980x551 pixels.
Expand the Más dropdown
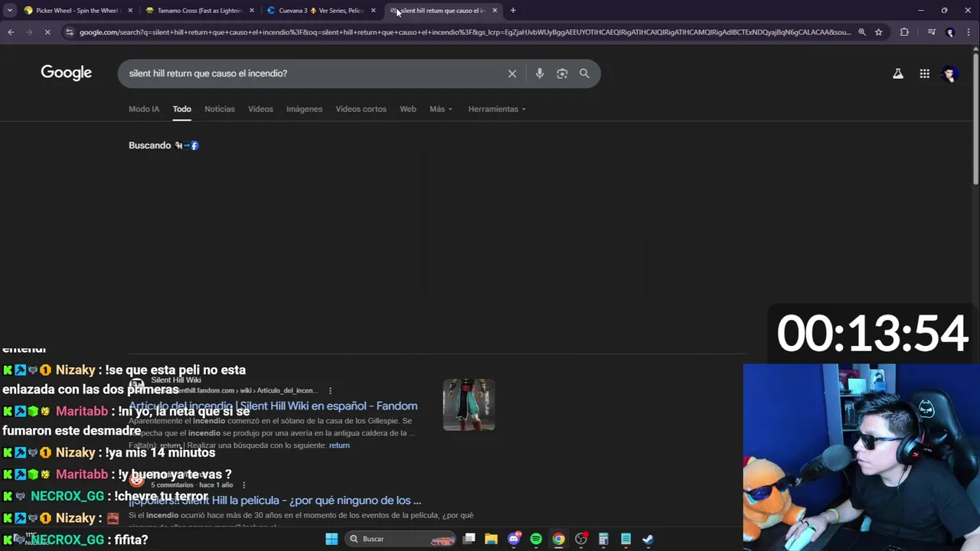[441, 109]
